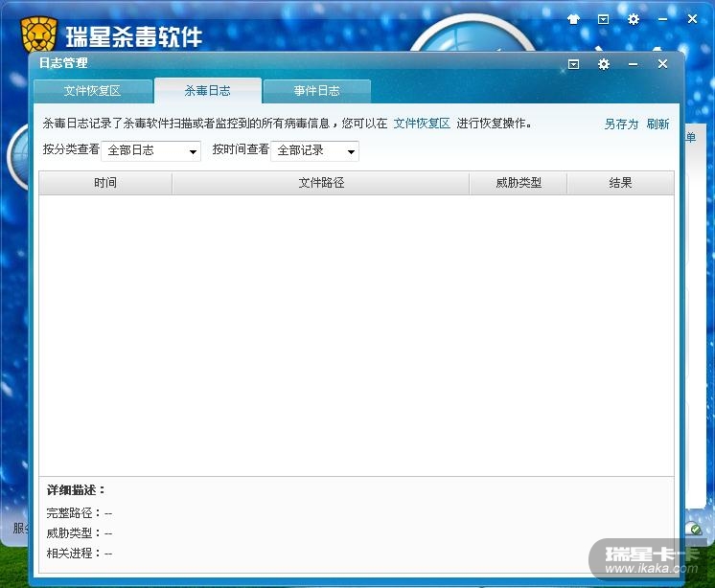Select the 杀毒日志 tab
Viewport: 715px width, 588px height.
point(208,91)
